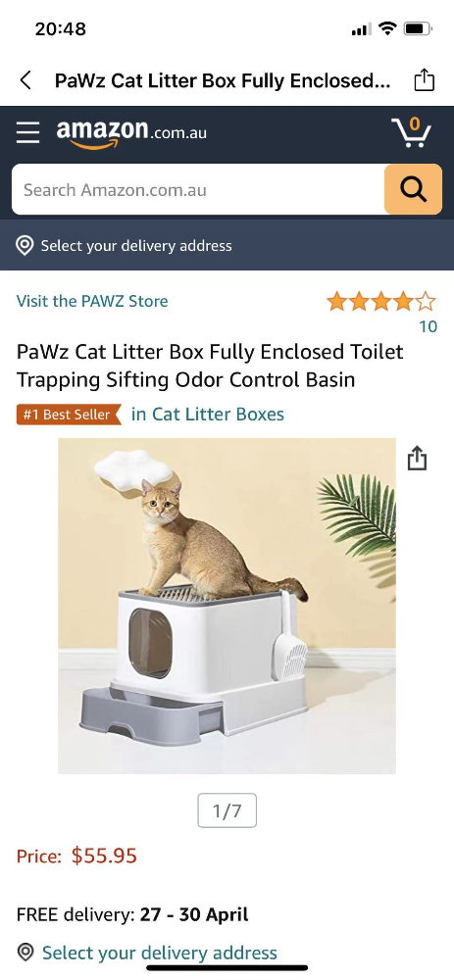Open the share icon in the browser header
Viewport: 454px width, 980px height.
[x=424, y=80]
